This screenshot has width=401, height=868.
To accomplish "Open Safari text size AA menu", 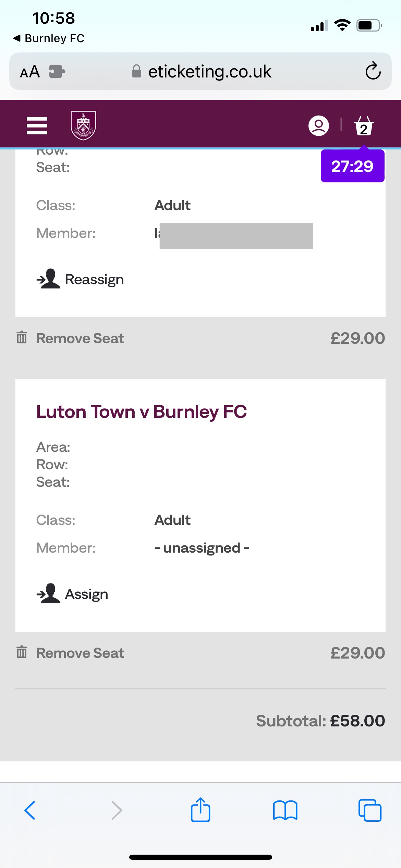I will pyautogui.click(x=30, y=72).
